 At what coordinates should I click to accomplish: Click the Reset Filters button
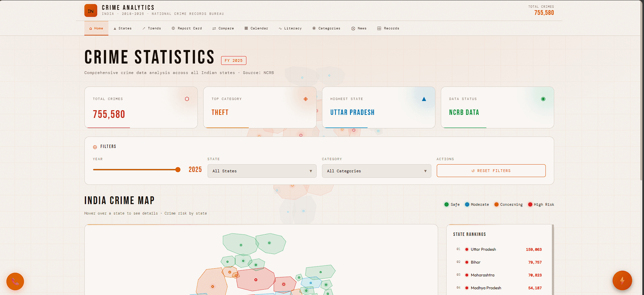(491, 171)
